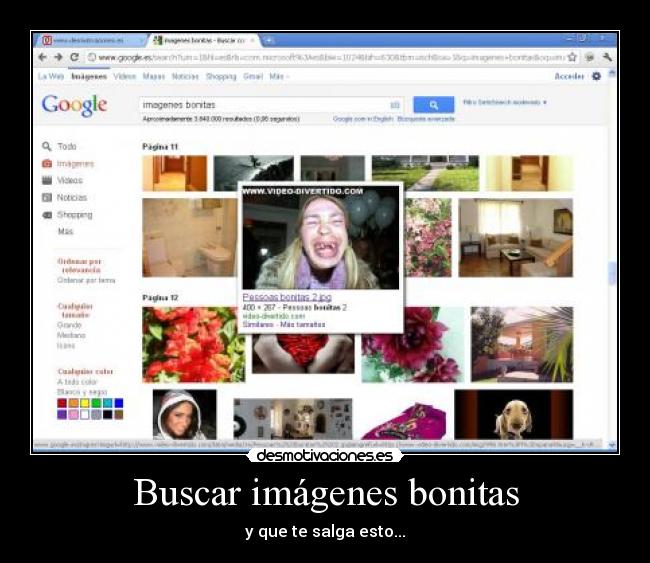Pick the green color swatch
Image resolution: width=650 pixels, height=563 pixels.
[96, 403]
